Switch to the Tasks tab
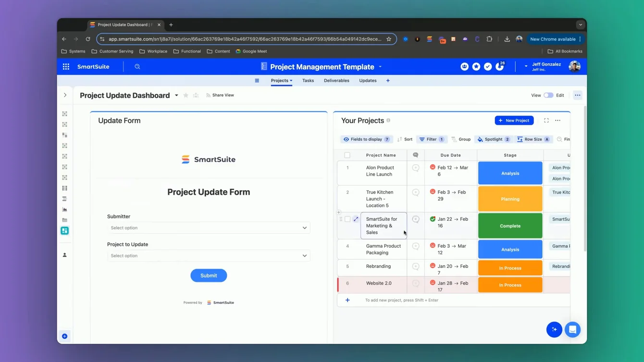The image size is (644, 362). pos(308,81)
